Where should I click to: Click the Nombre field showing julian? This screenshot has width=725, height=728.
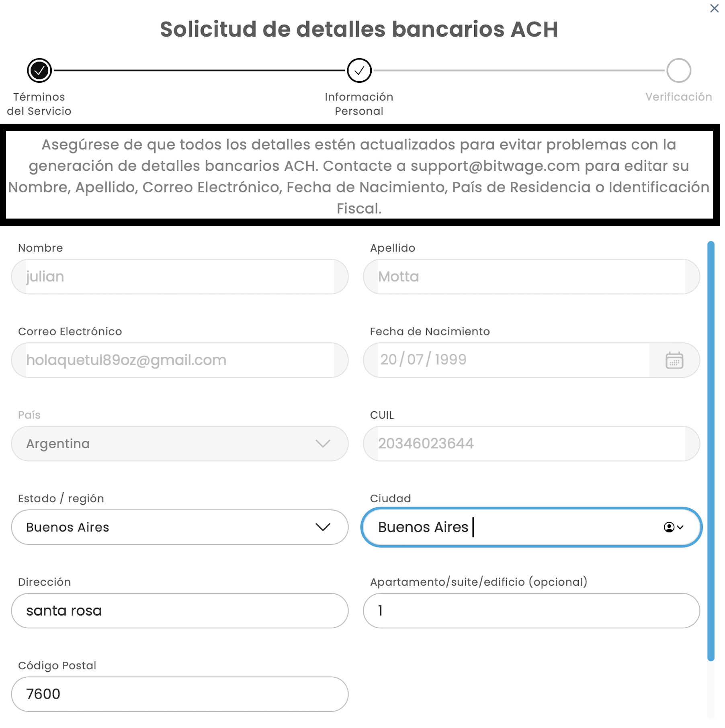(179, 276)
